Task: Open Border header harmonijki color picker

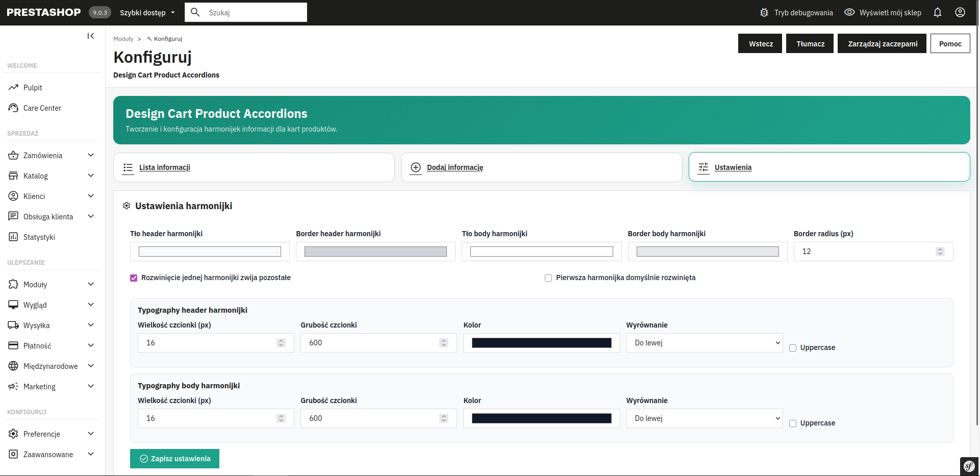Action: point(375,252)
